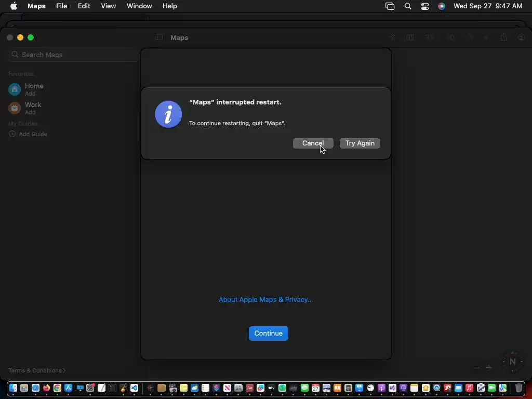This screenshot has height=399, width=532.
Task: Open About Apple Maps & Privacy link
Action: pos(265,300)
